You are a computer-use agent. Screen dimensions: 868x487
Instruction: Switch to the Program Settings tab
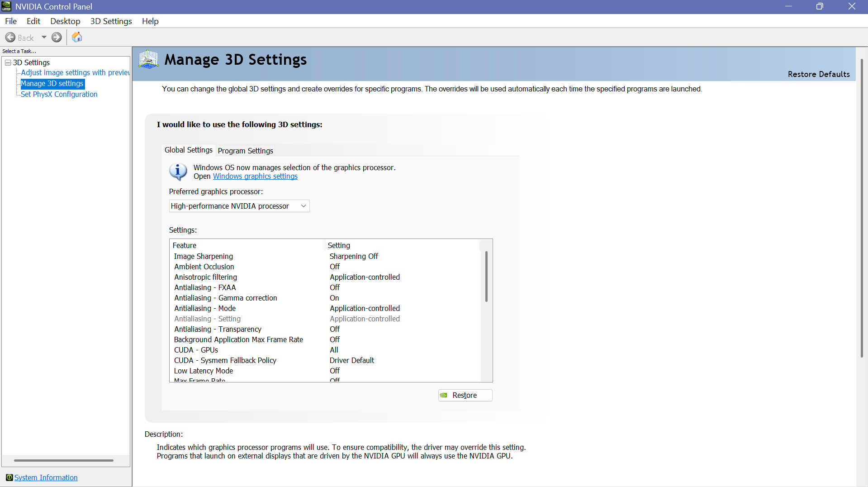point(246,151)
